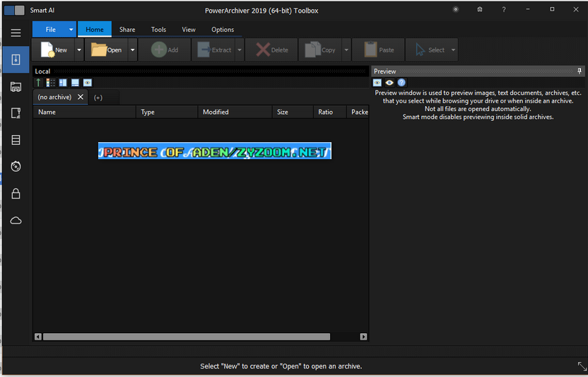The image size is (588, 377).
Task: Click the Add files button
Action: pos(165,50)
